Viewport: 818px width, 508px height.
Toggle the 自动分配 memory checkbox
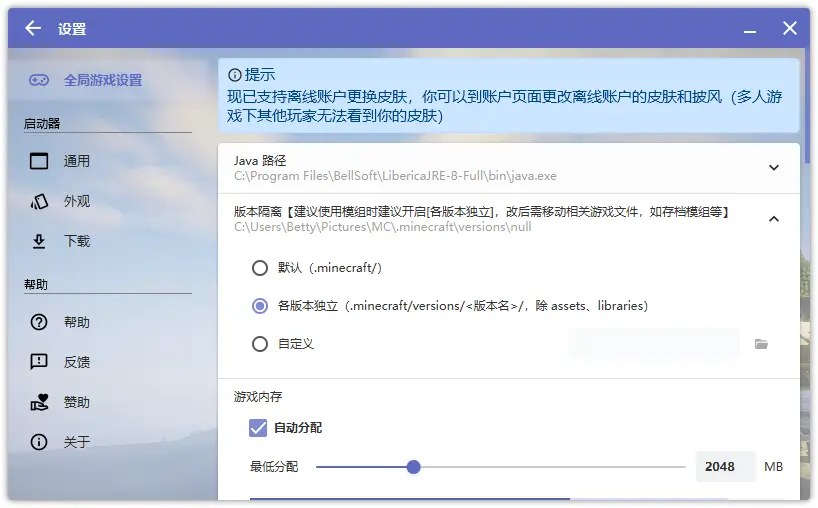pos(258,428)
